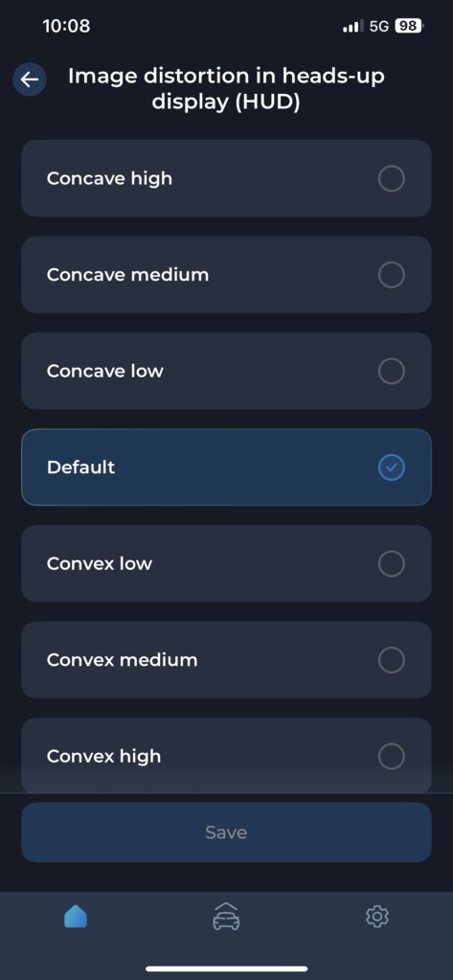The height and width of the screenshot is (980, 453).
Task: Tap the Image distortion page title
Action: coord(226,89)
